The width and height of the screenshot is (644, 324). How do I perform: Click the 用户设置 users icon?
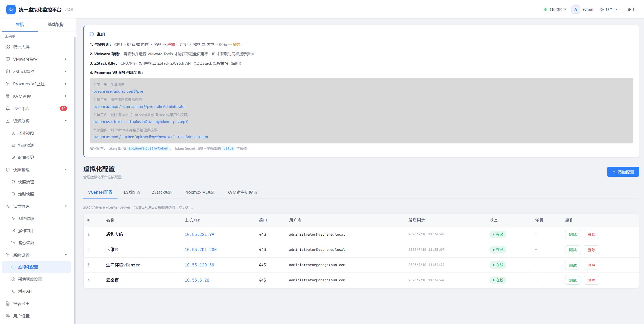click(x=8, y=316)
